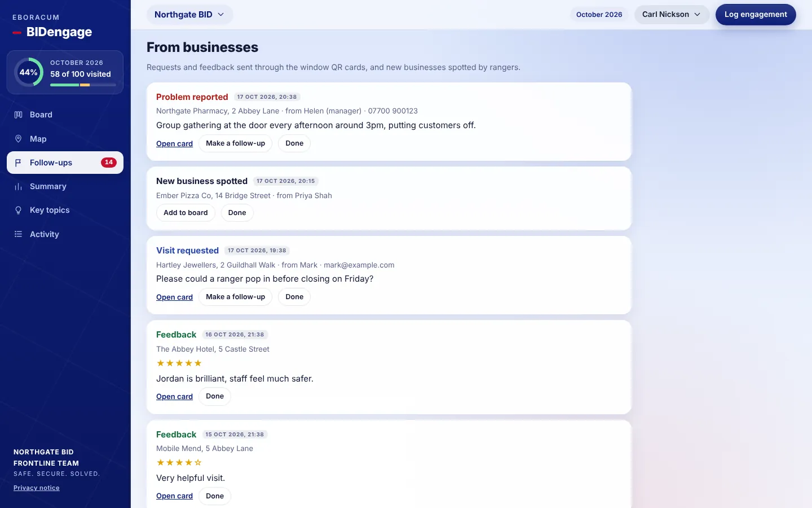Viewport: 812px width, 508px height.
Task: Click the Problem reported title
Action: click(192, 97)
